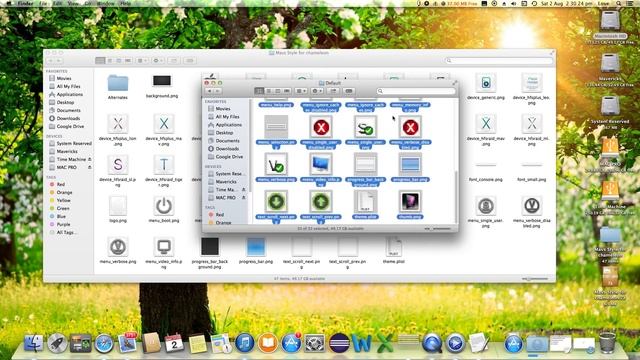
Task: Switch Default window to icon view
Action: 259,91
